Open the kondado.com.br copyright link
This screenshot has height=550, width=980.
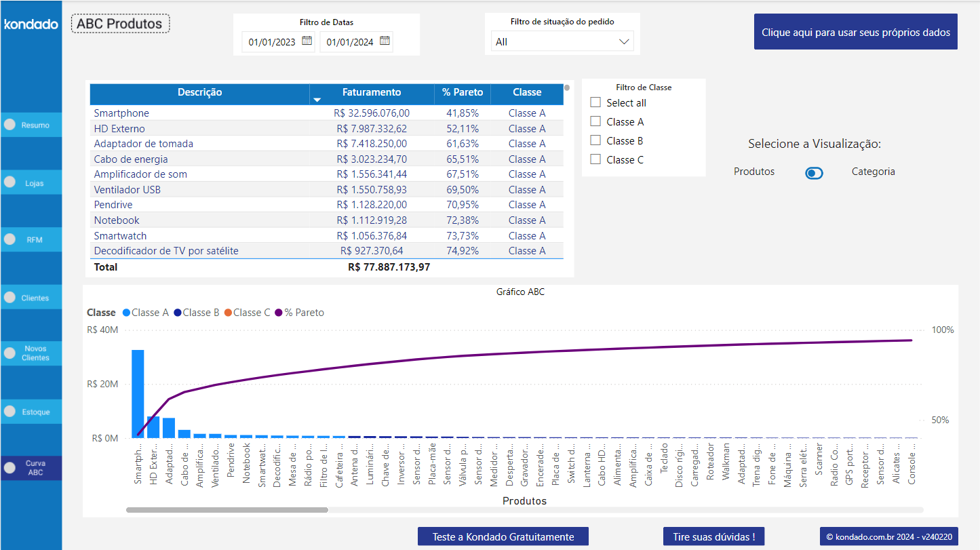click(888, 536)
